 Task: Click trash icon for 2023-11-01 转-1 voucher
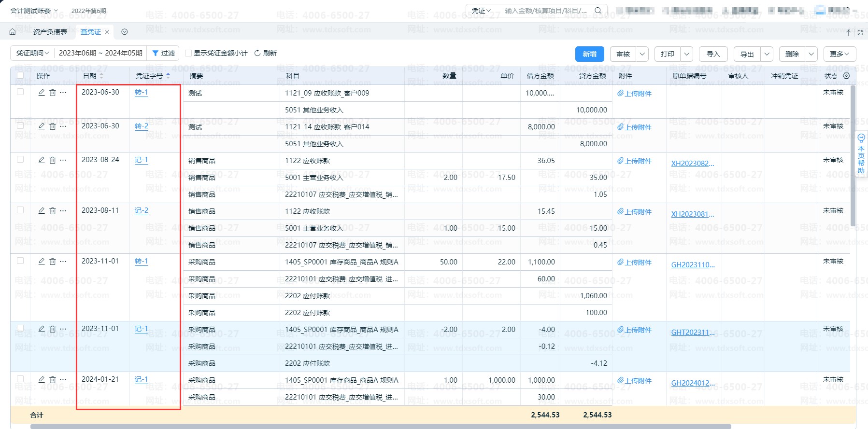[53, 261]
